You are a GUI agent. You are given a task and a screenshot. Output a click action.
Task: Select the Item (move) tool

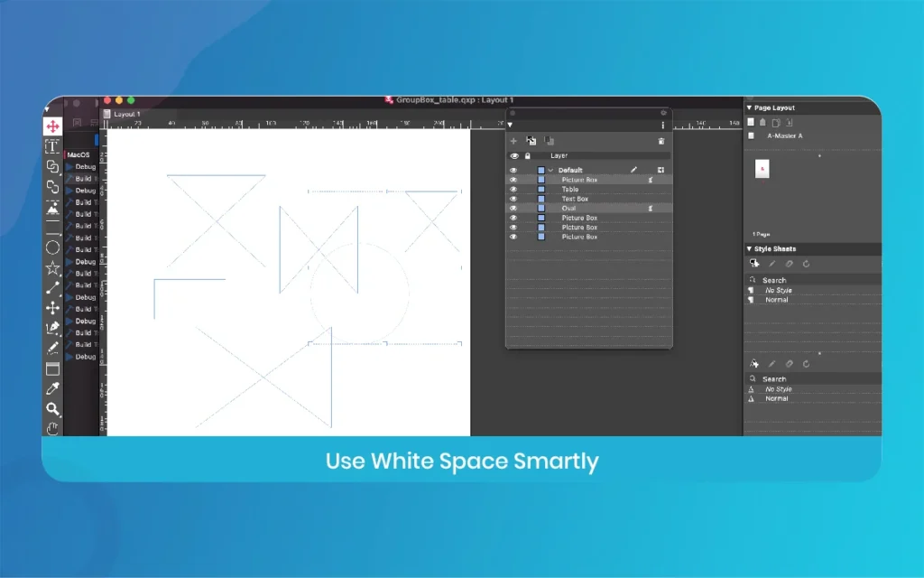(52, 126)
